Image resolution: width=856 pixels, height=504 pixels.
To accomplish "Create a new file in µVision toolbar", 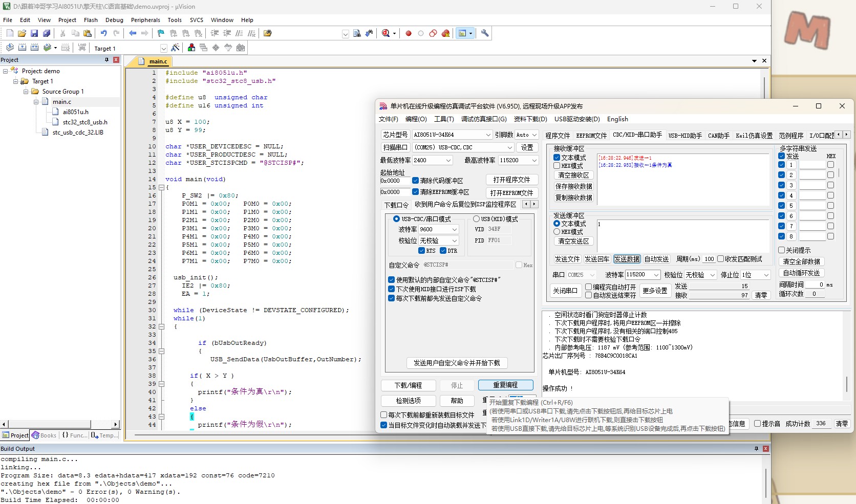I will (x=10, y=33).
